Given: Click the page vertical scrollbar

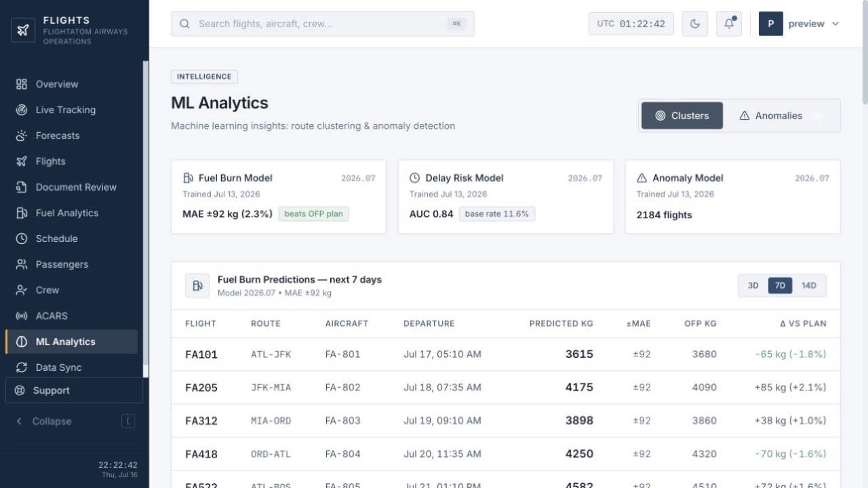Looking at the screenshot, I should pos(865,52).
